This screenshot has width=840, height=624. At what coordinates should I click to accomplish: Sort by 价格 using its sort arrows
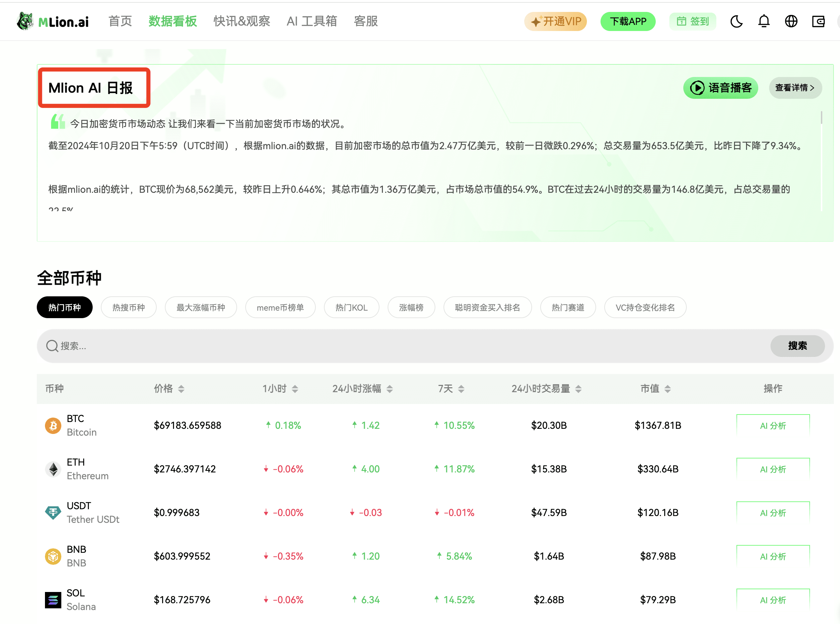pos(181,388)
